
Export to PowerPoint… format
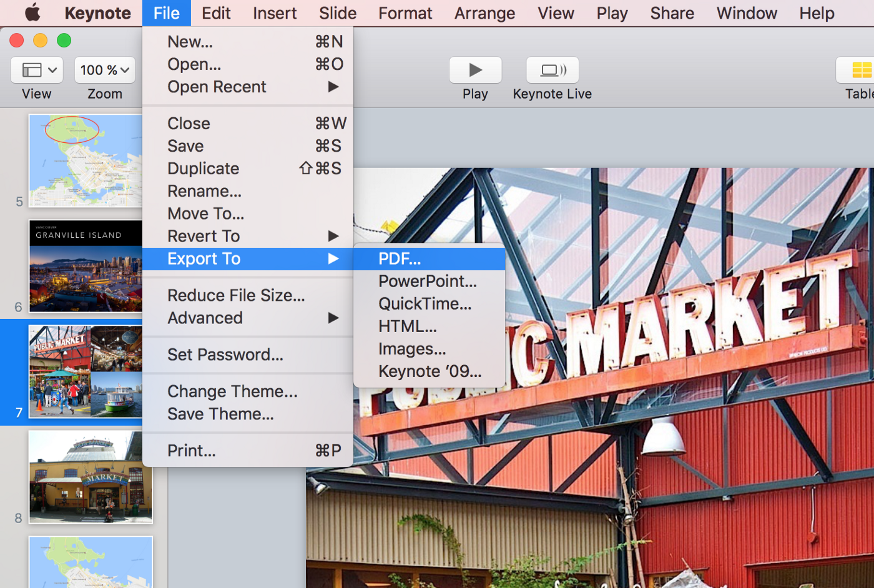point(427,281)
